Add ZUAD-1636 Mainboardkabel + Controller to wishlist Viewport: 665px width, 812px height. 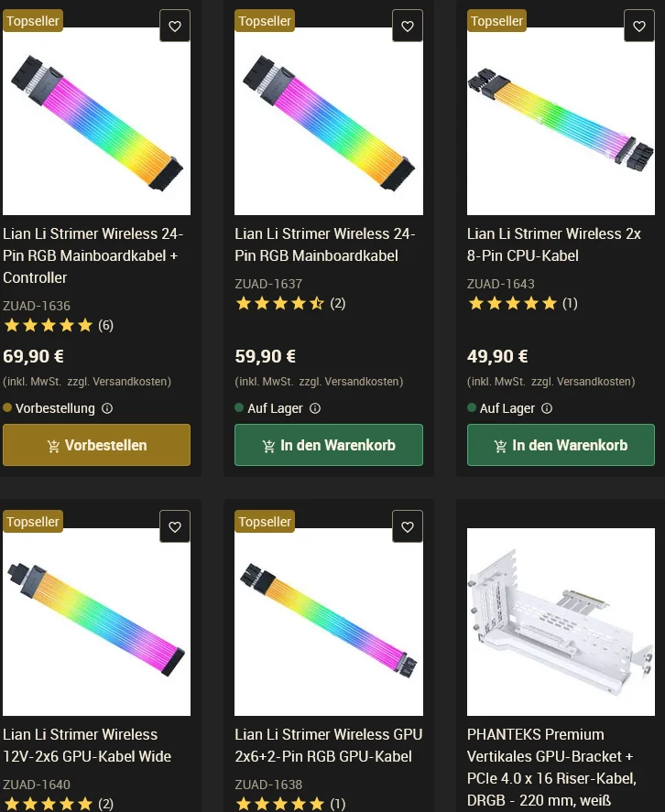click(175, 27)
